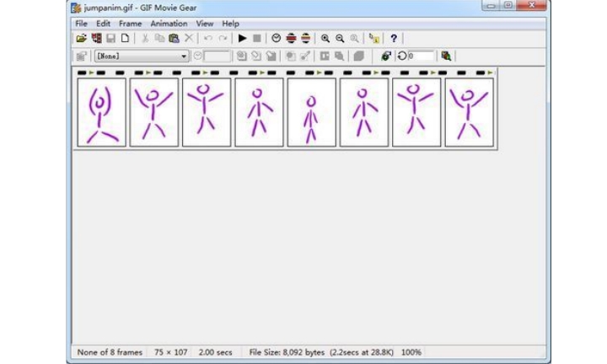The height and width of the screenshot is (364, 607).
Task: Click the multicolor striped film icon
Action: [x=306, y=38]
